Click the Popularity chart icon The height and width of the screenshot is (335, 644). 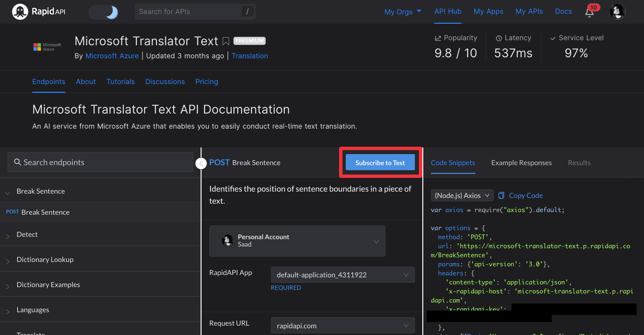(x=438, y=38)
